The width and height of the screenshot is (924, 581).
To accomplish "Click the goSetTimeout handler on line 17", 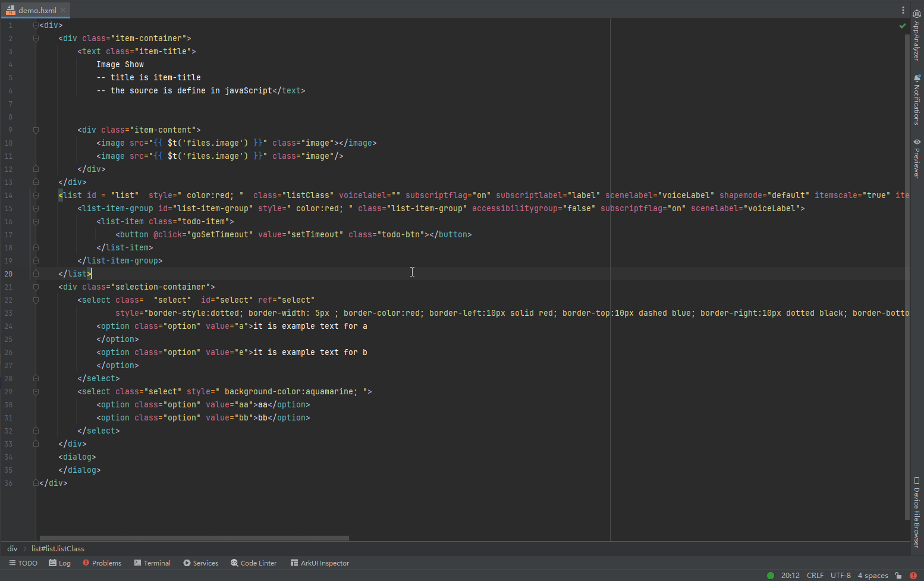I will [x=220, y=234].
